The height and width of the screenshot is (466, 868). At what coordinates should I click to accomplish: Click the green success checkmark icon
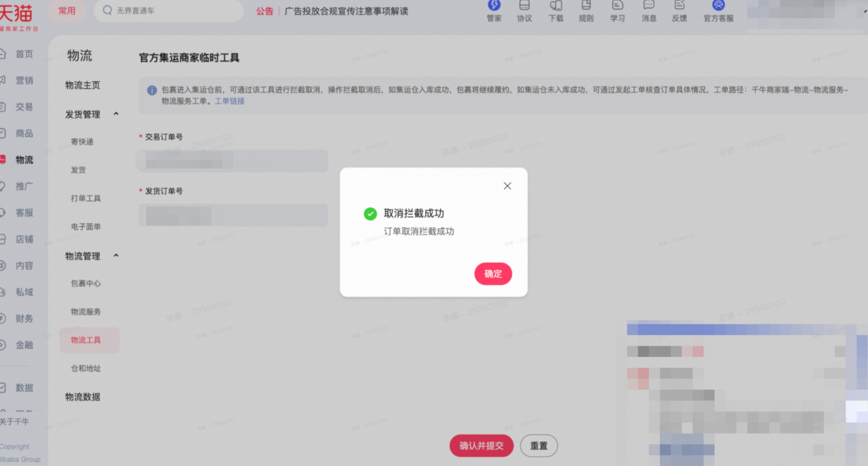point(370,214)
